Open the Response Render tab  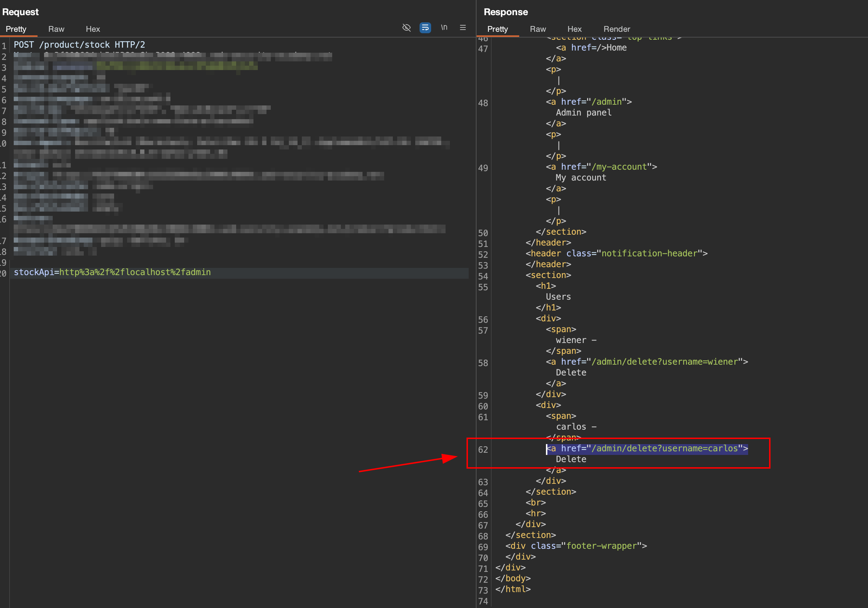(x=617, y=29)
